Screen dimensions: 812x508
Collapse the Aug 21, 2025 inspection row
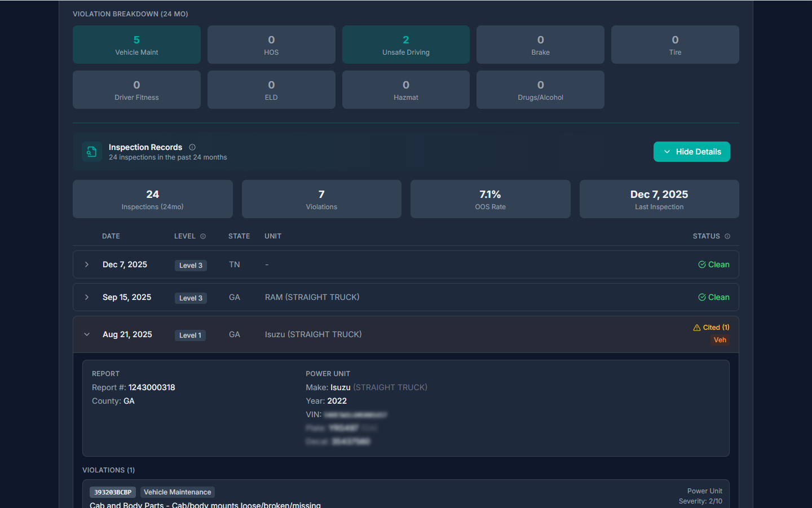pos(87,334)
